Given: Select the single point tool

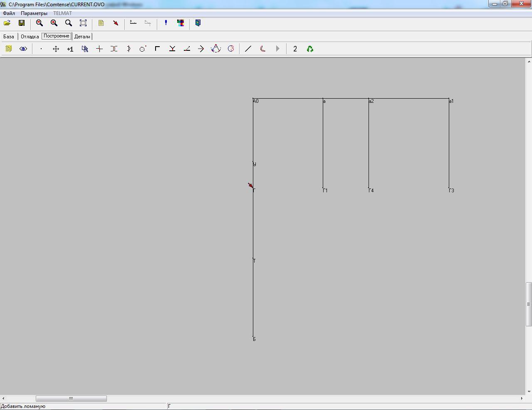Looking at the screenshot, I should coord(41,49).
